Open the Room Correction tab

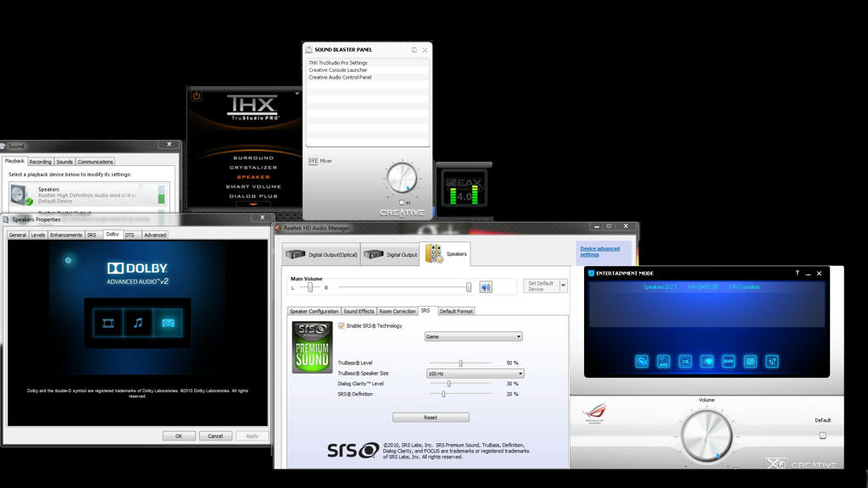(x=398, y=311)
